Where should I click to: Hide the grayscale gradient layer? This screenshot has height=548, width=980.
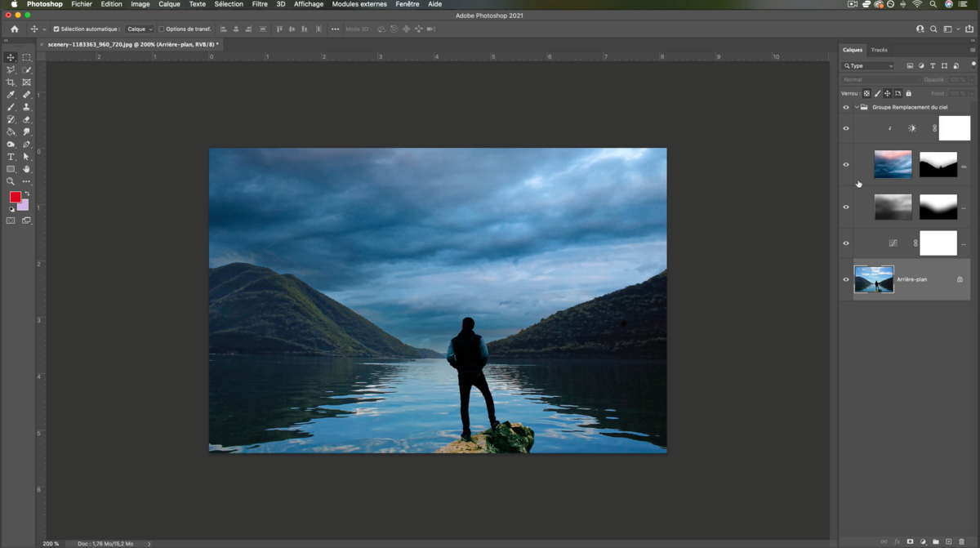tap(846, 207)
